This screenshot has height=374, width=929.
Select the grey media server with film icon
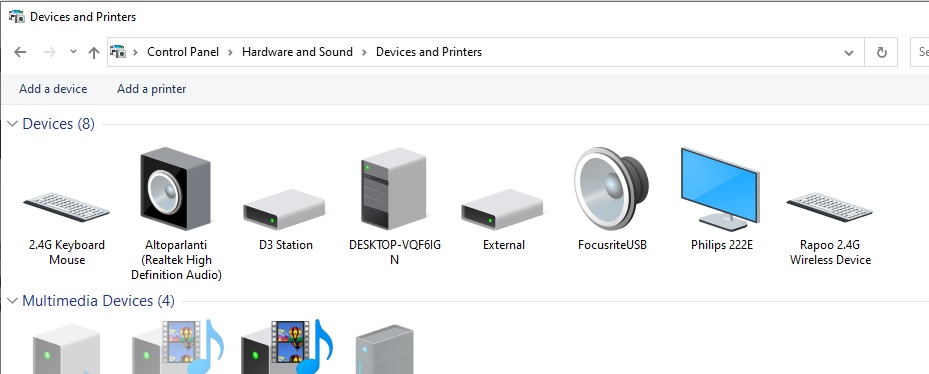(177, 347)
